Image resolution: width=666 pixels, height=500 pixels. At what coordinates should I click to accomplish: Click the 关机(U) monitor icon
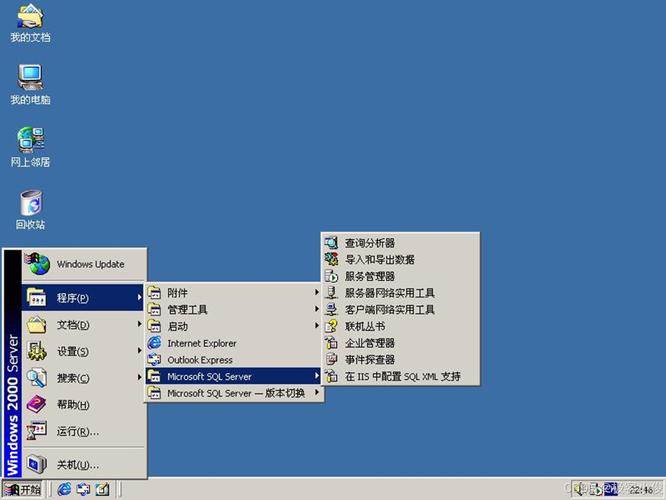(37, 464)
